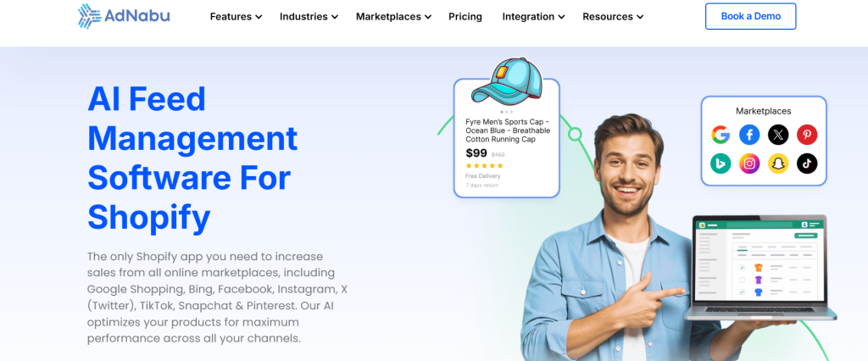Expand the Marketplaces dropdown menu
Viewport: 868px width, 361px height.
pyautogui.click(x=393, y=17)
